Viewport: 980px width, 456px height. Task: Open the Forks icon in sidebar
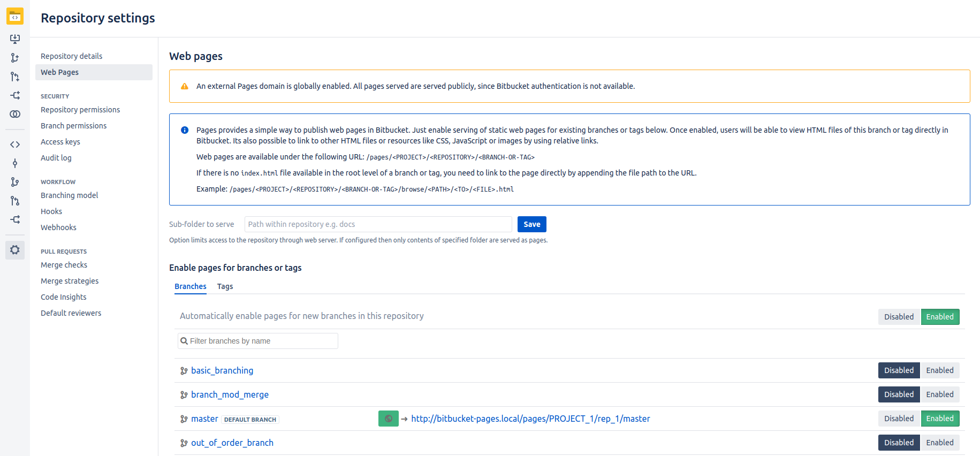tap(15, 219)
